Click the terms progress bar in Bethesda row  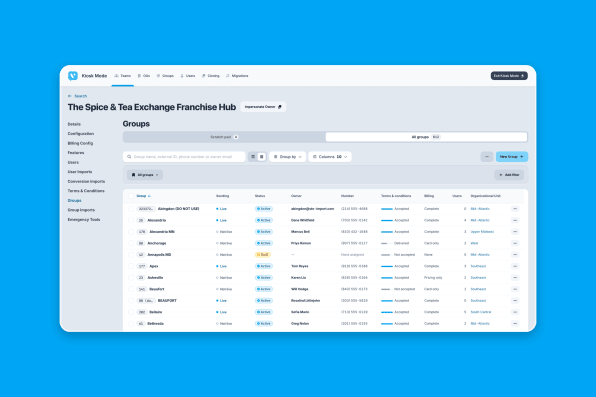click(387, 324)
